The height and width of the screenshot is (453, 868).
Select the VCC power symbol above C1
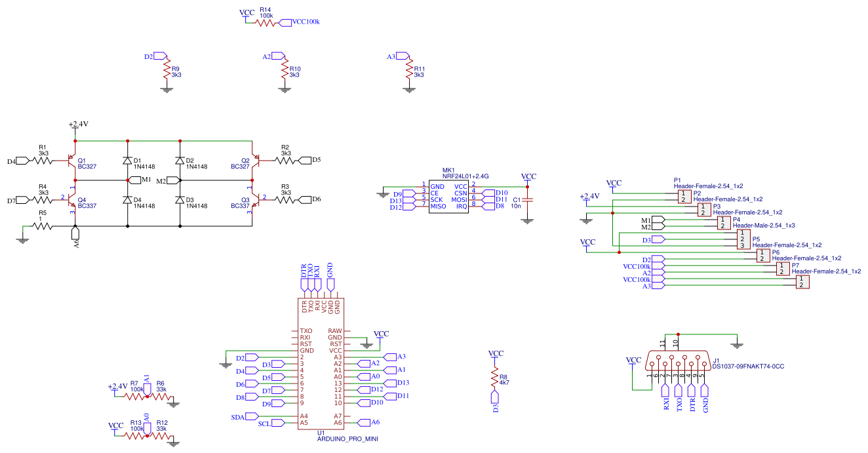[x=528, y=176]
